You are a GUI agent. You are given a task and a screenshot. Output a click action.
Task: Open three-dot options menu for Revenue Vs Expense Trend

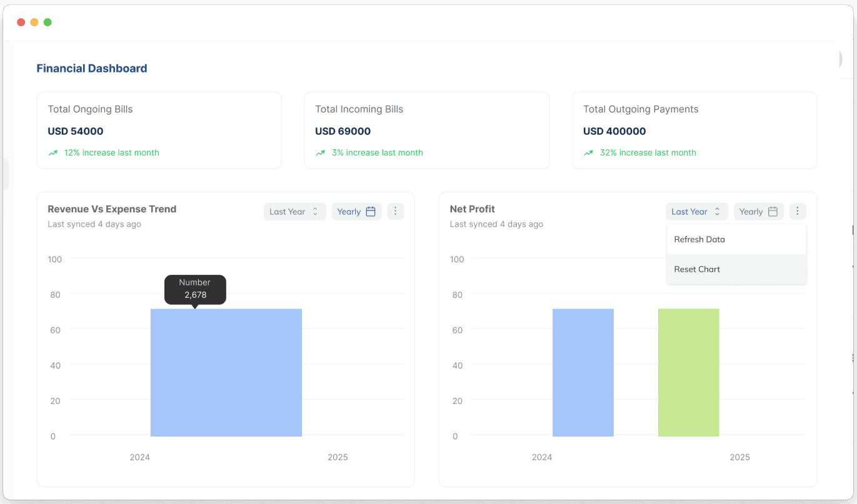(396, 212)
